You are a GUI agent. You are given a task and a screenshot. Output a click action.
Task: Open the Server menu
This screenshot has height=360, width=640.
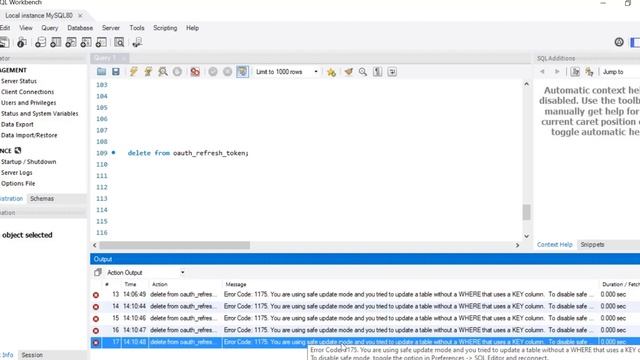(x=111, y=28)
